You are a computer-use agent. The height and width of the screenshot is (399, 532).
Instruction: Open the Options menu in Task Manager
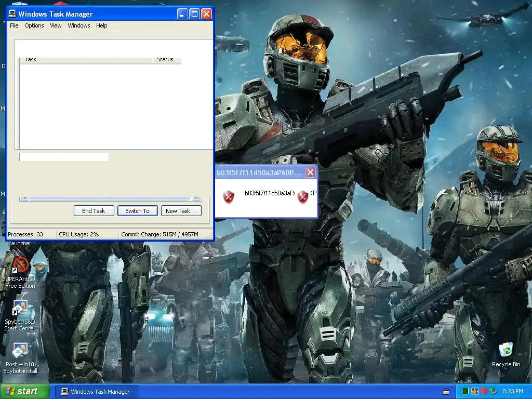point(34,25)
